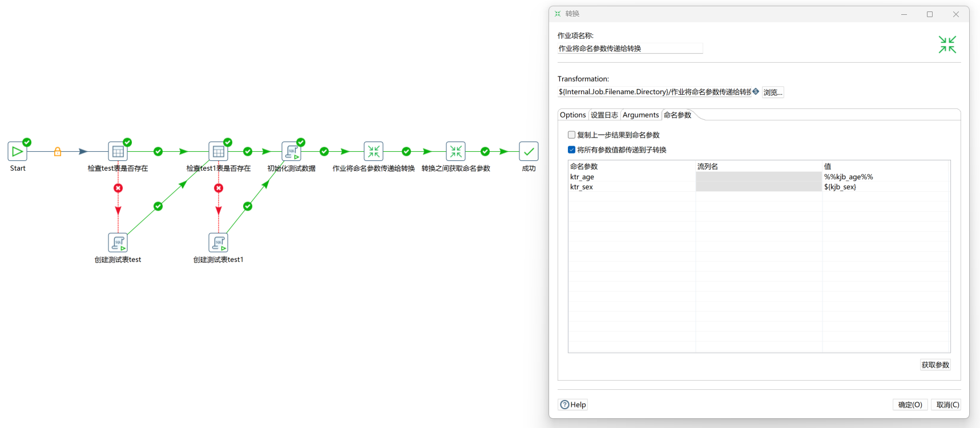Select the 检查test表是否存在 table check icon
Image resolution: width=980 pixels, height=428 pixels.
pos(118,152)
